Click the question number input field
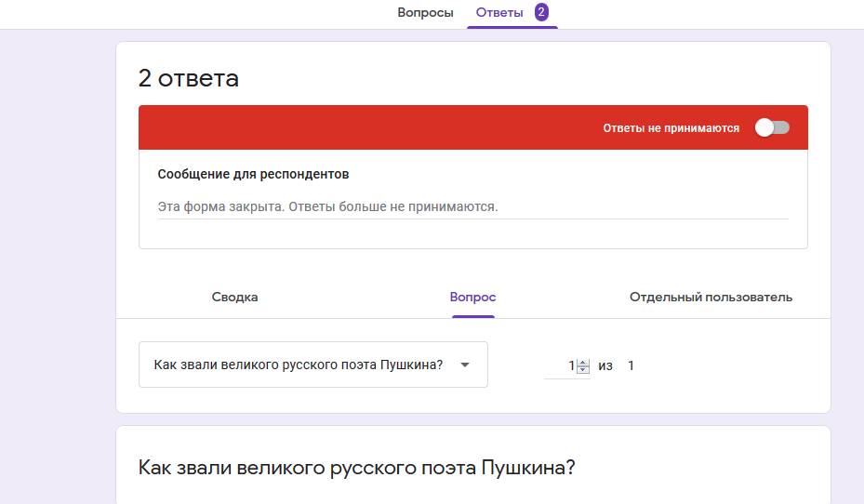Image resolution: width=864 pixels, height=504 pixels. 561,365
